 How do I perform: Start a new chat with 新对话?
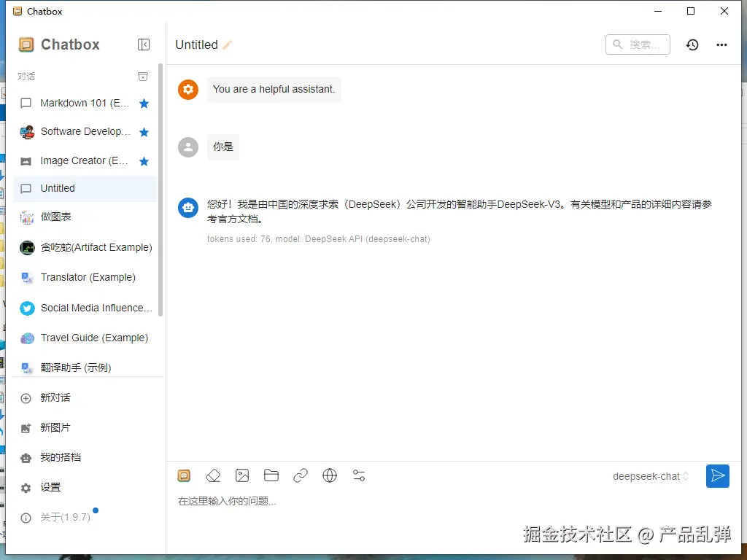[85, 397]
